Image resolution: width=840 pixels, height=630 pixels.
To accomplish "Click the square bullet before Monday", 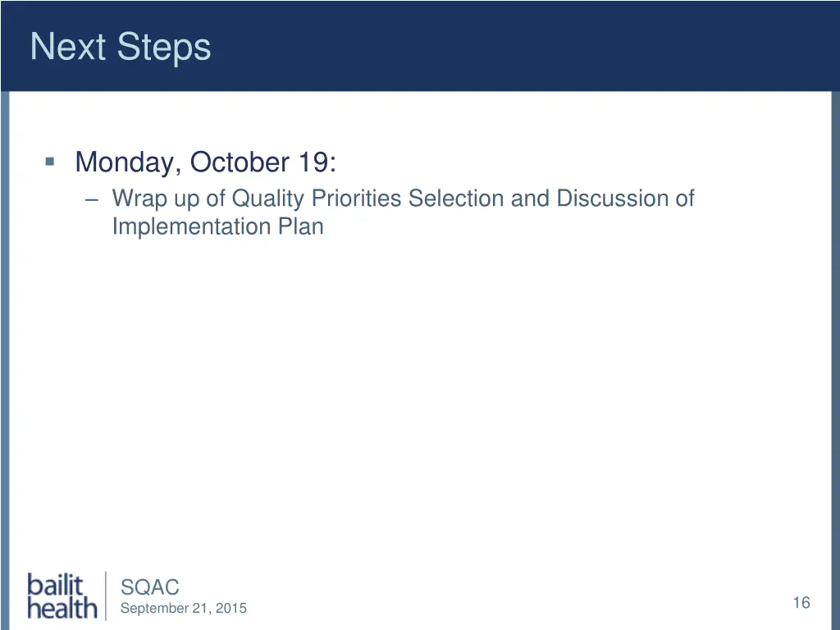I will (51, 162).
